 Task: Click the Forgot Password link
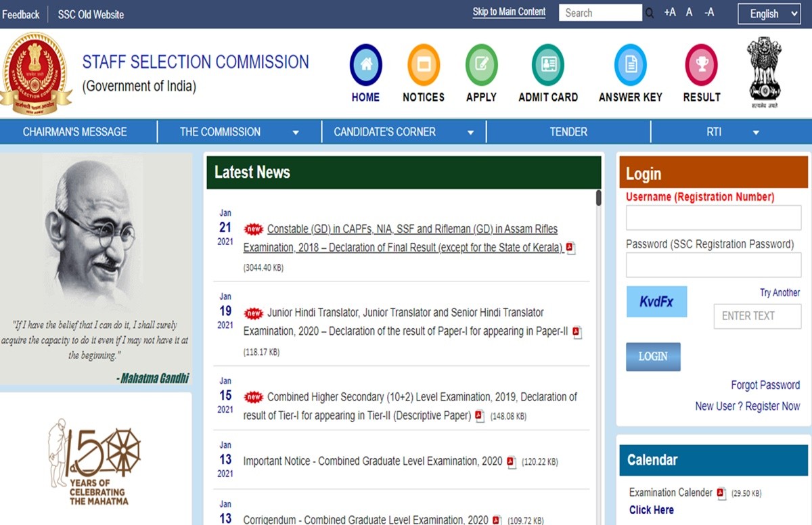765,385
